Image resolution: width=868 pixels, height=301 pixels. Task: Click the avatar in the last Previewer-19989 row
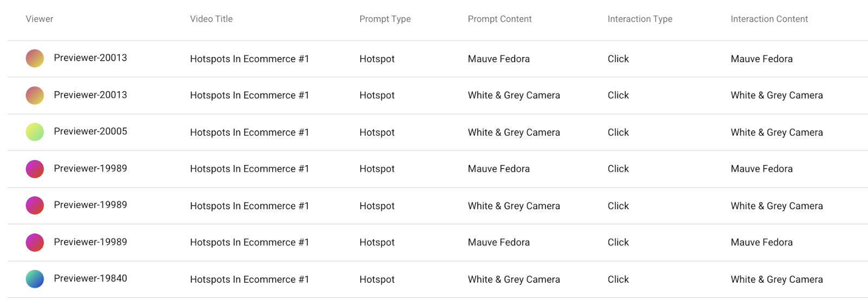click(x=35, y=242)
